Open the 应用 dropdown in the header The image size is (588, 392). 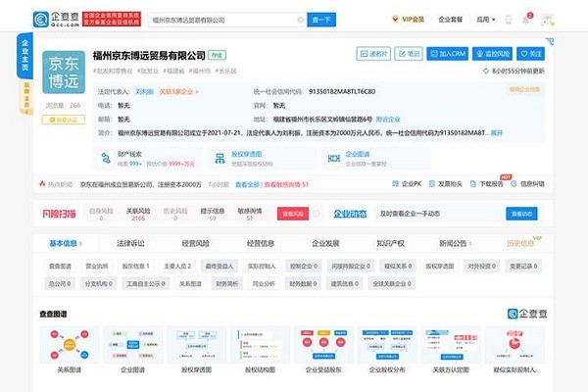pyautogui.click(x=486, y=20)
